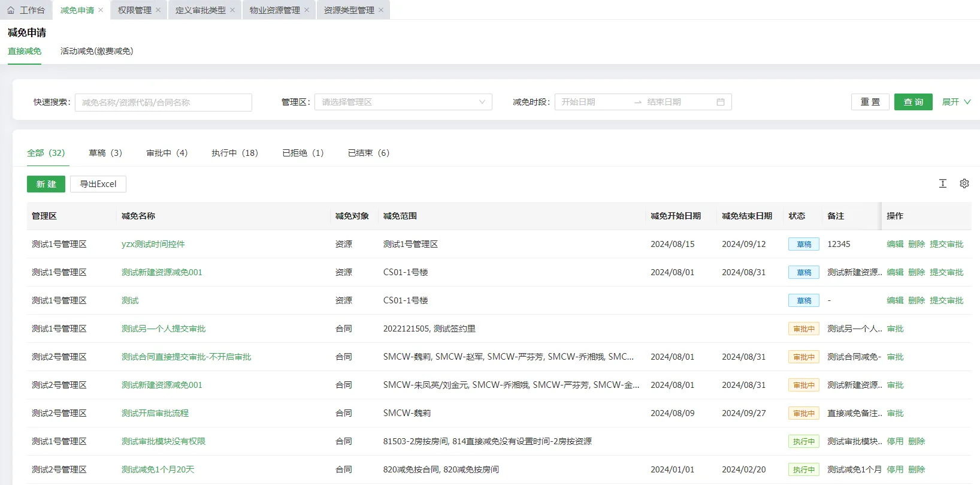Focus the 快速搜索 input field

164,103
